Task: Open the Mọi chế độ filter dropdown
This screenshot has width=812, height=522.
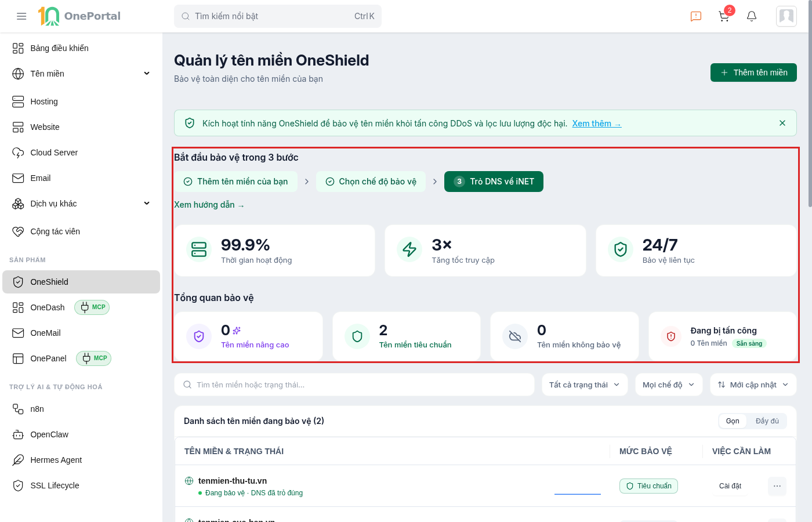Action: pos(669,385)
